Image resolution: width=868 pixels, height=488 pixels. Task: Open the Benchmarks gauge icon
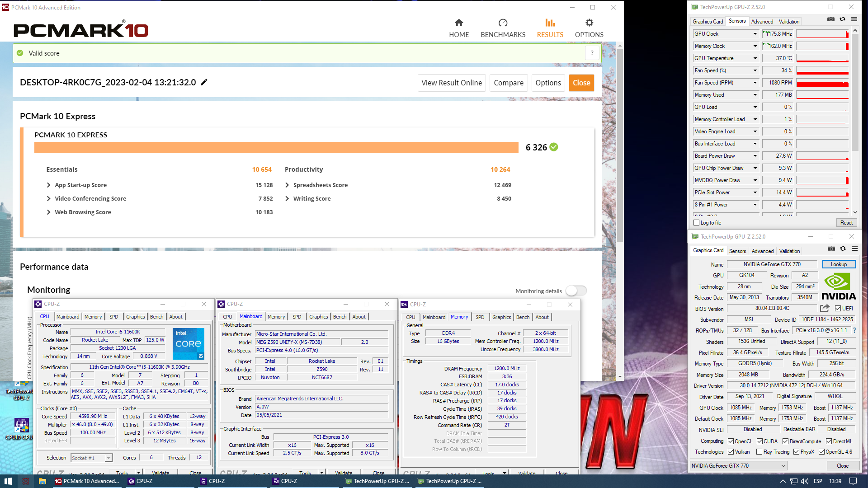[503, 23]
